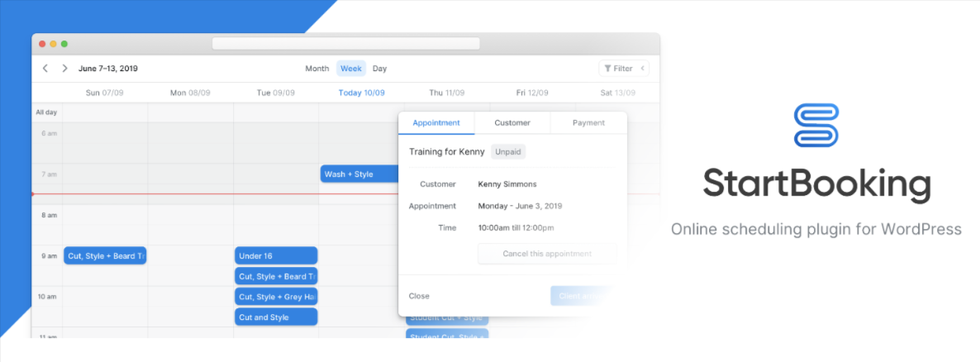Go to the previous week arrow
This screenshot has height=362, width=980.
point(45,68)
